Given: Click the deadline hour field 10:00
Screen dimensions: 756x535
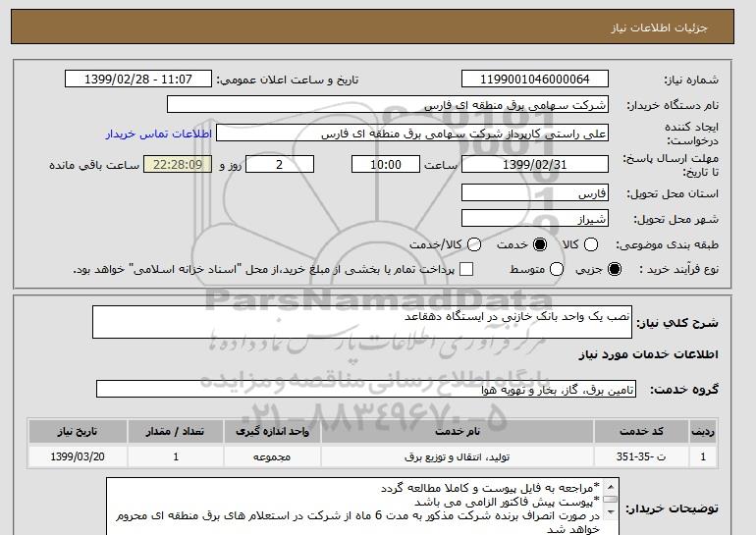Looking at the screenshot, I should (x=386, y=164).
